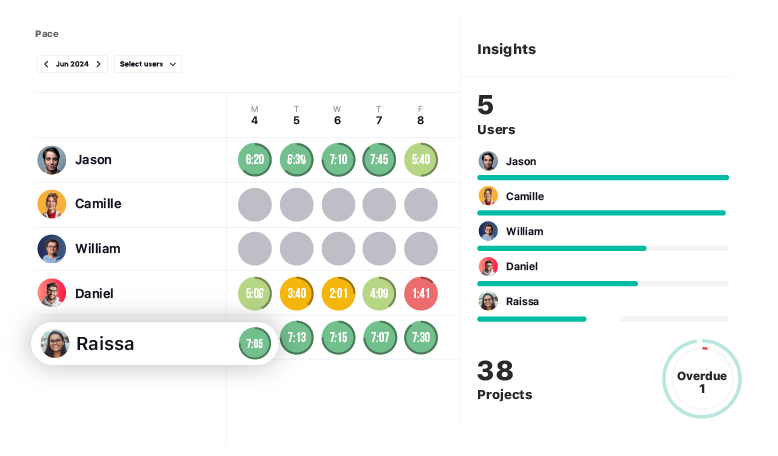The width and height of the screenshot is (778, 456).
Task: Click Jason's avatar in the user list
Action: click(52, 160)
